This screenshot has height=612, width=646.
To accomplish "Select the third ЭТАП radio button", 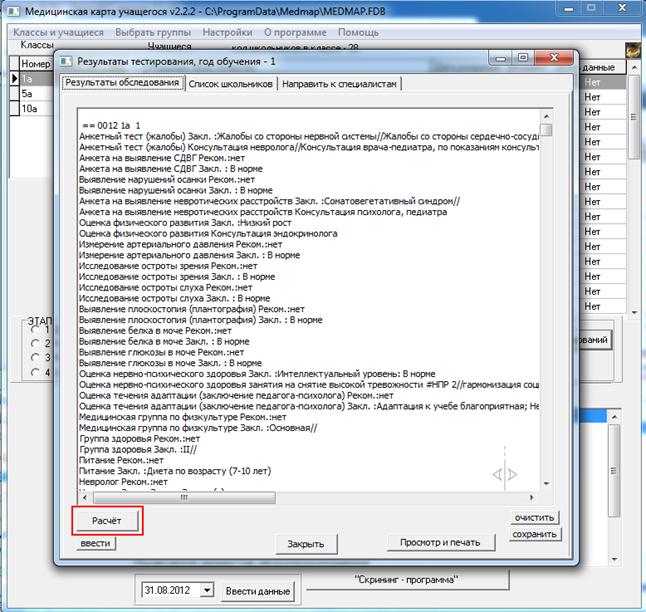I will pyautogui.click(x=35, y=357).
